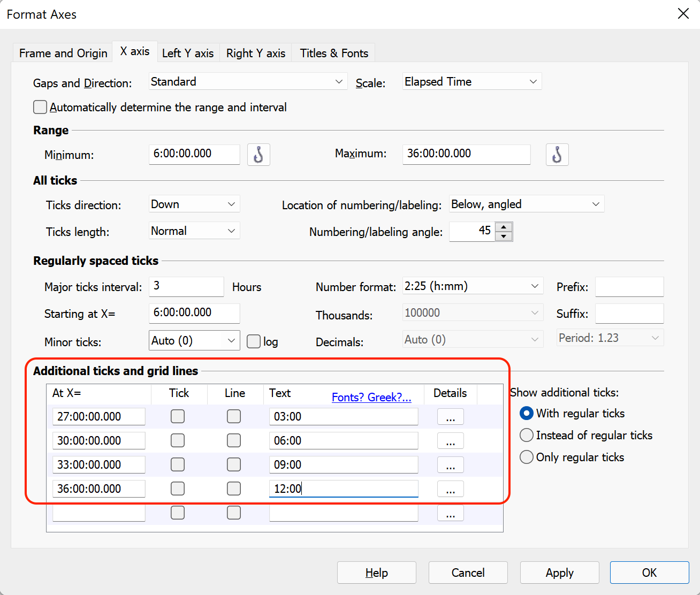Screen dimensions: 700x595
Task: Toggle Tick checkbox in the empty last row
Action: [178, 513]
